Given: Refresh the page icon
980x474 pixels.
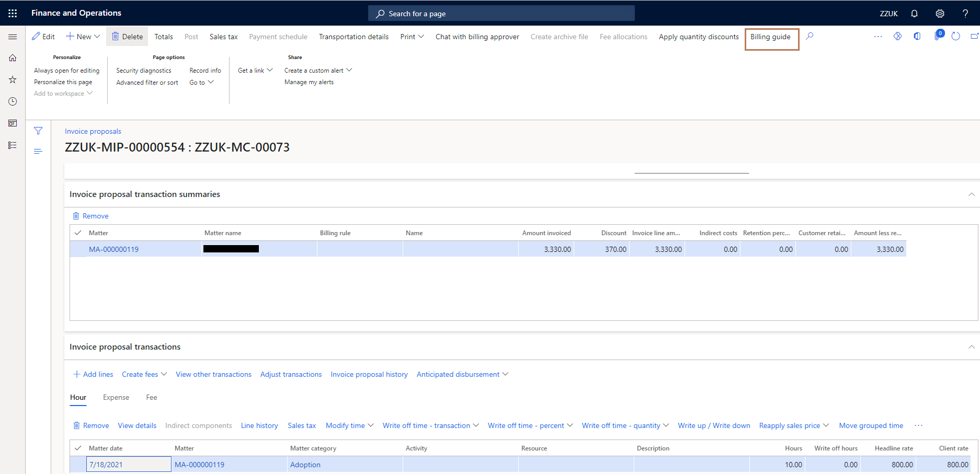Looking at the screenshot, I should (956, 36).
